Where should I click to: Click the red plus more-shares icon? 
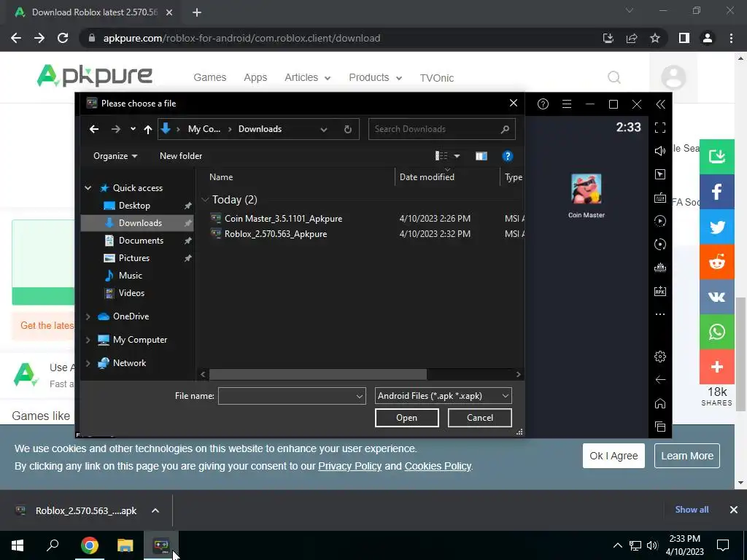[716, 367]
